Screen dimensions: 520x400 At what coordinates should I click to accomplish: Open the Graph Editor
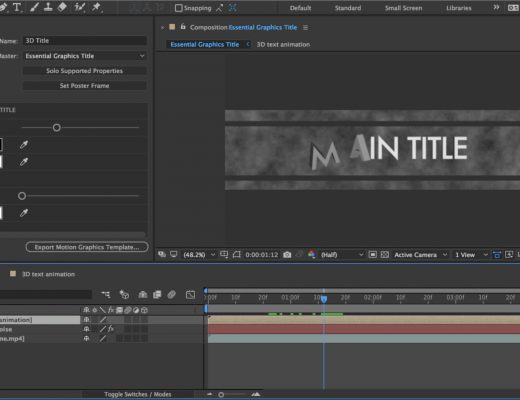tap(190, 294)
